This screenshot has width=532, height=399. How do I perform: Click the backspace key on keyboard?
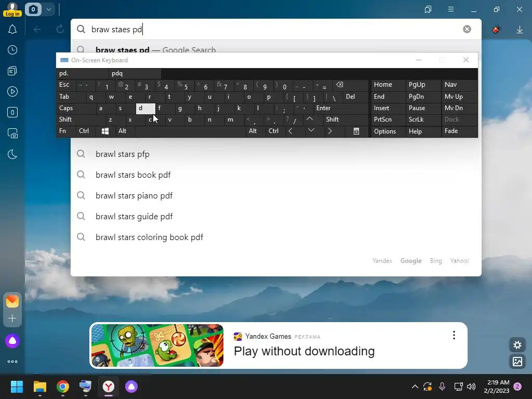[x=351, y=85]
